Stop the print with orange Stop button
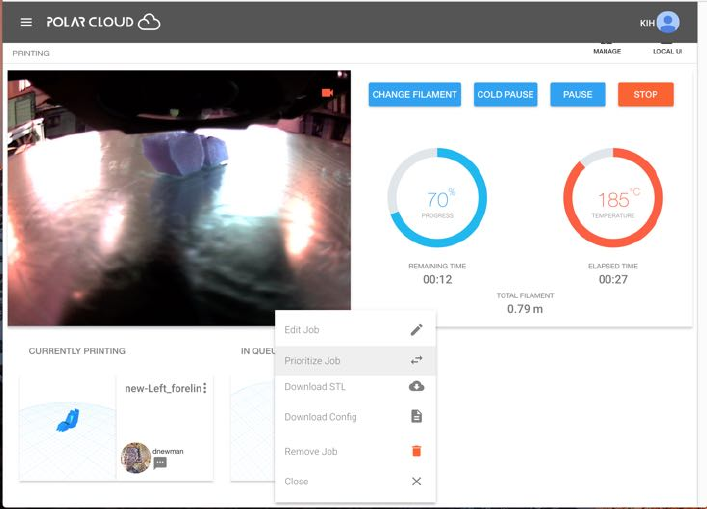 (645, 94)
